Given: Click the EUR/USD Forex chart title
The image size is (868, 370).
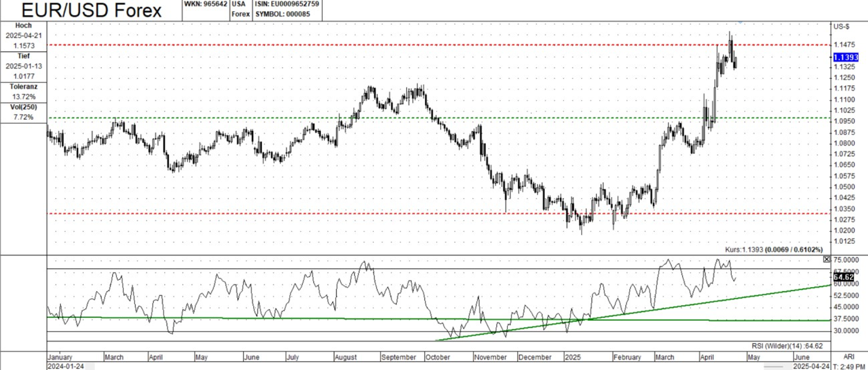Looking at the screenshot, I should tap(91, 10).
